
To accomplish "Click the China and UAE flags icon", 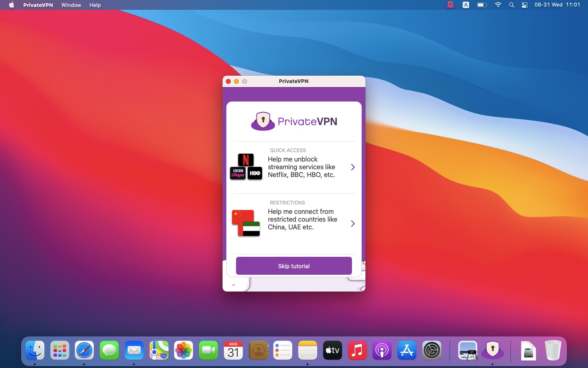I will click(246, 223).
